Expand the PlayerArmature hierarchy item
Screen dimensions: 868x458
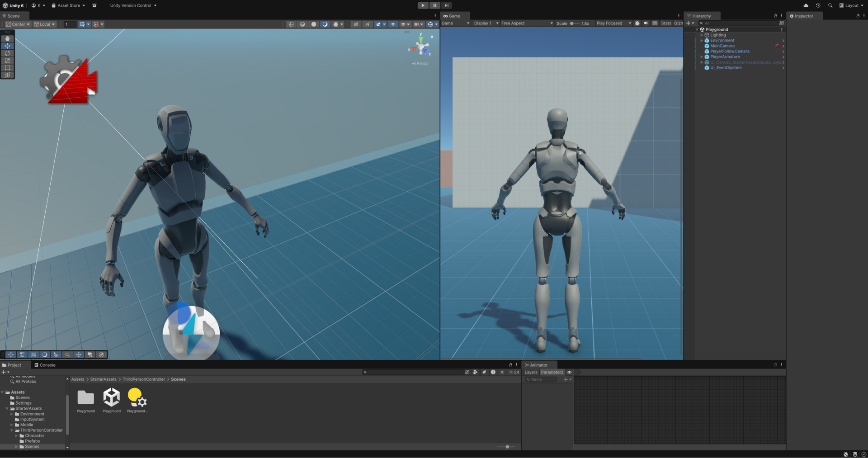(702, 57)
